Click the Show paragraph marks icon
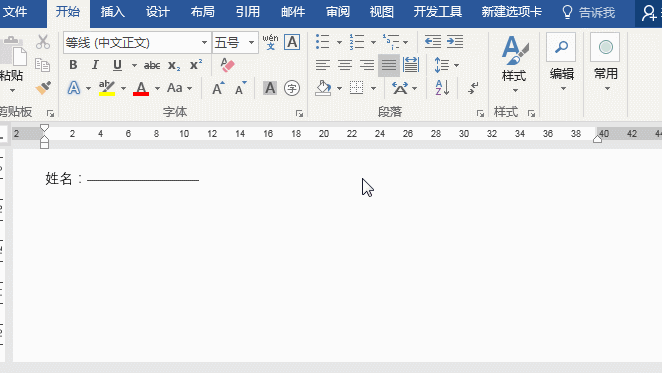The image size is (662, 373). pyautogui.click(x=473, y=88)
